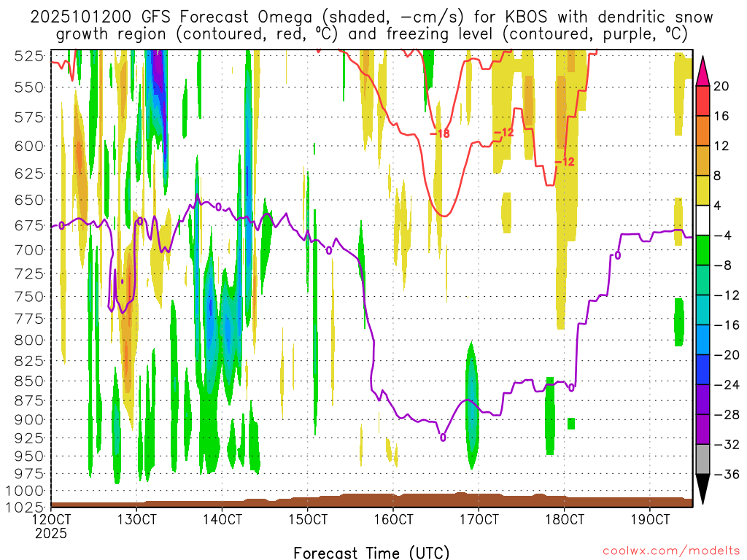
Task: Click the 825 pressure axis label
Action: [29, 362]
